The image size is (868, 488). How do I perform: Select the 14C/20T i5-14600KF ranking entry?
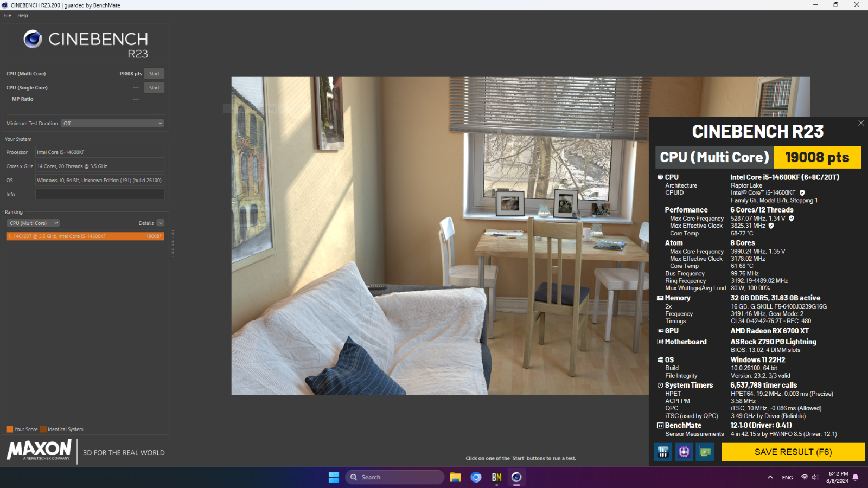[85, 236]
